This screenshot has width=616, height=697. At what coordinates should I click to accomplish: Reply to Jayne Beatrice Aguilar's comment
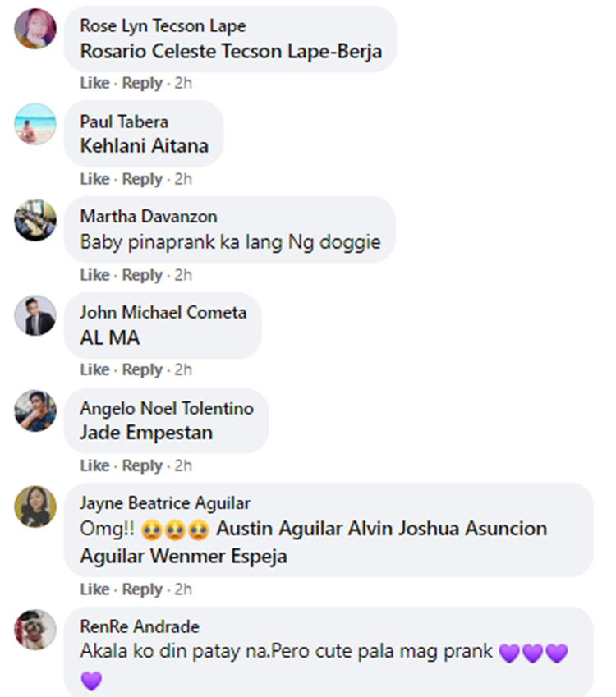(142, 589)
